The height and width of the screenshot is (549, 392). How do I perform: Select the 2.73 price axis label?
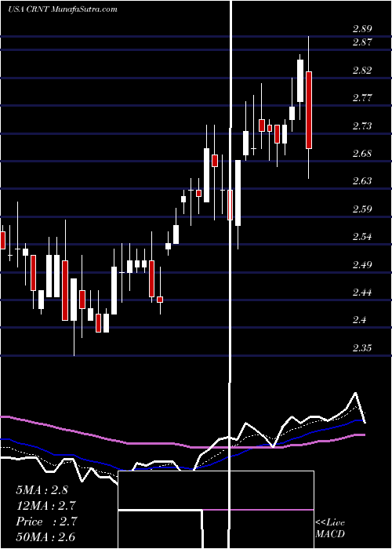point(362,125)
